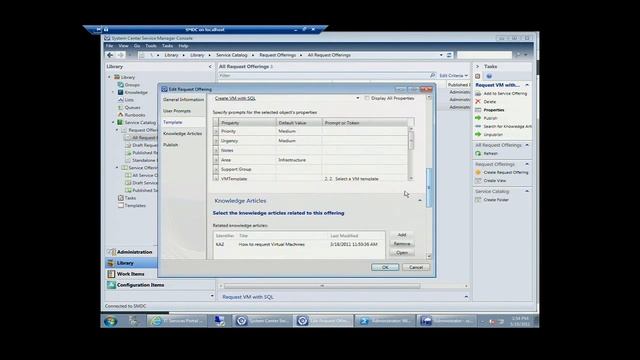This screenshot has height=360, width=640.
Task: Click the Create View icon
Action: point(478,180)
